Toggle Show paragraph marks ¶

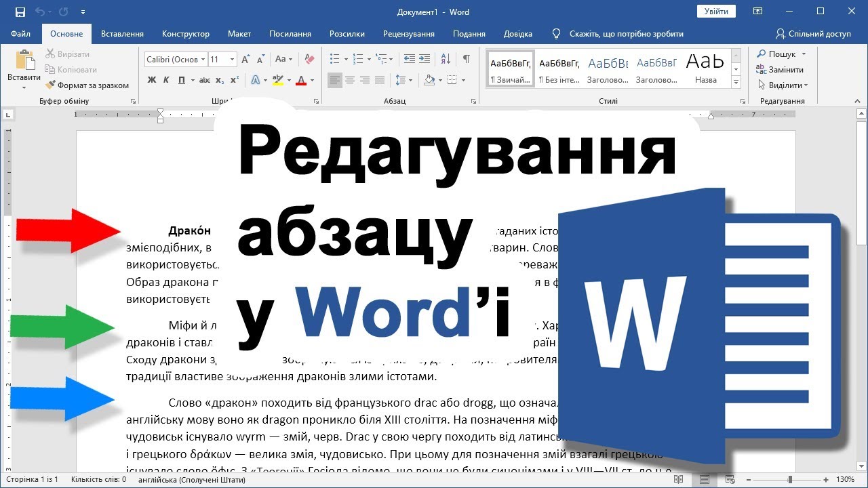point(467,60)
